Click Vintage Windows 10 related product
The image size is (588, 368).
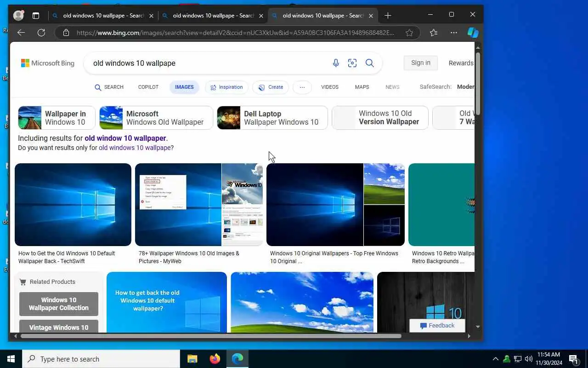(59, 326)
